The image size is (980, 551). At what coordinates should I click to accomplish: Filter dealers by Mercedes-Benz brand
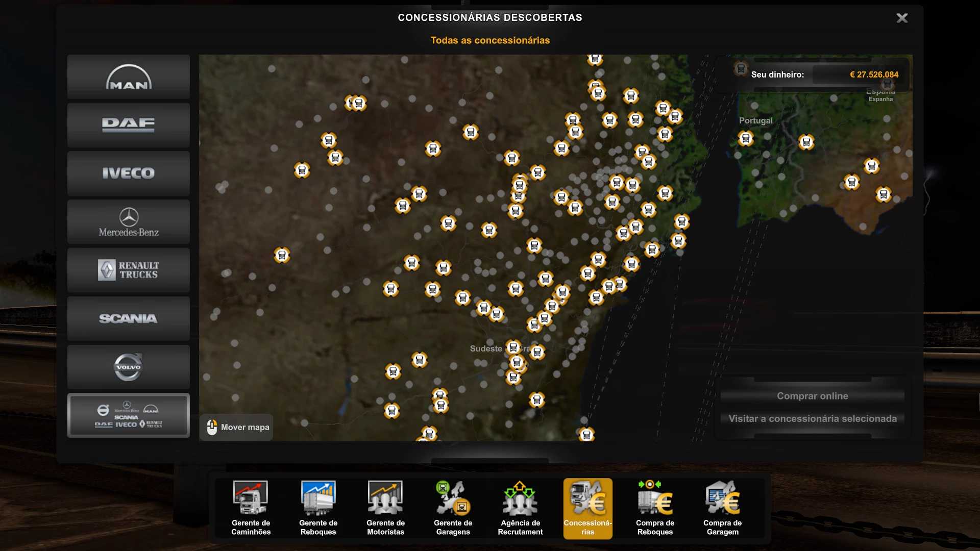tap(128, 222)
